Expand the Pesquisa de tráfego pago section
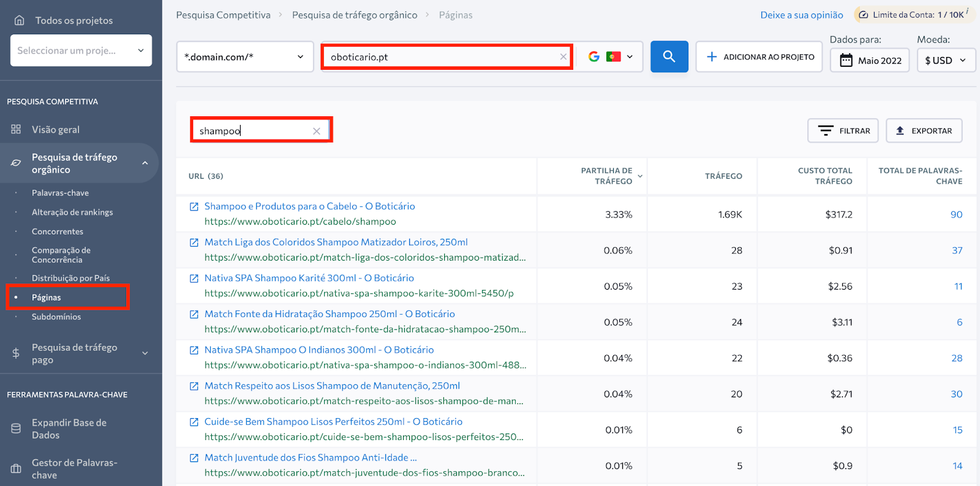Screen dimensions: 980x486 click(x=145, y=353)
